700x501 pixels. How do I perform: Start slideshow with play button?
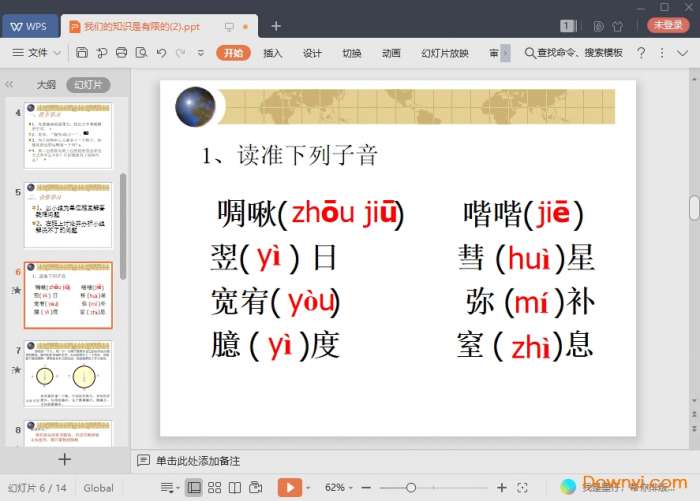click(x=290, y=487)
